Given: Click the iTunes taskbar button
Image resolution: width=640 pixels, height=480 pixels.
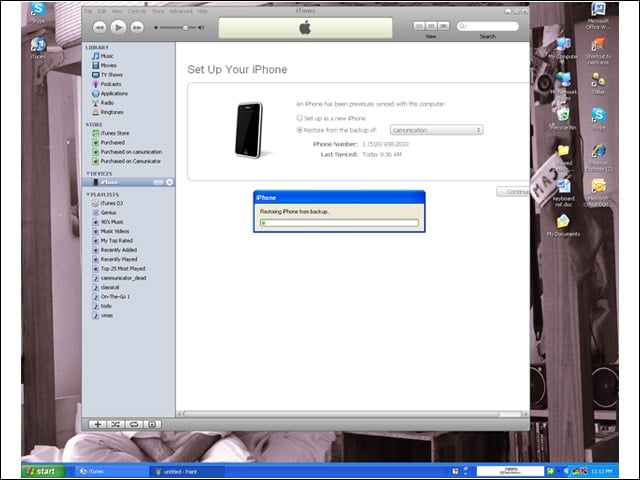Looking at the screenshot, I should [x=111, y=471].
